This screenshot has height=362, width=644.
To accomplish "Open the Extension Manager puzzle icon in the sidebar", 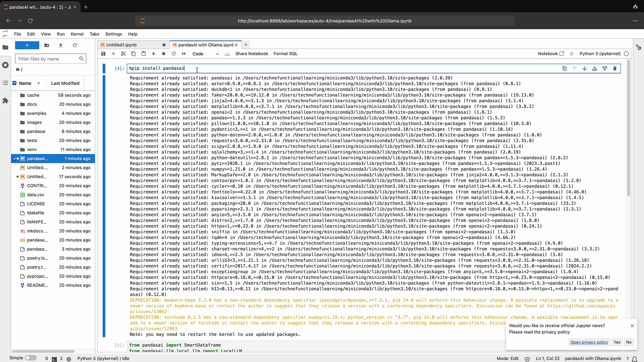I will tap(5, 101).
